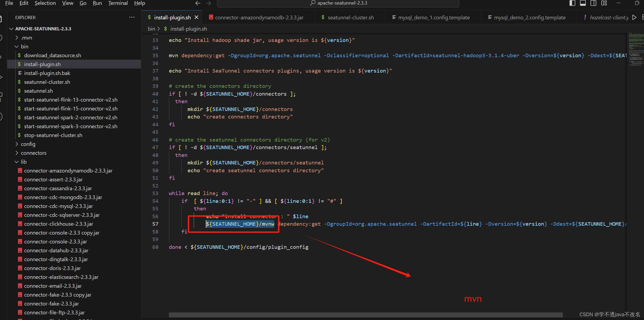Go back with the left arrow
The width and height of the screenshot is (644, 320).
tap(198, 3)
